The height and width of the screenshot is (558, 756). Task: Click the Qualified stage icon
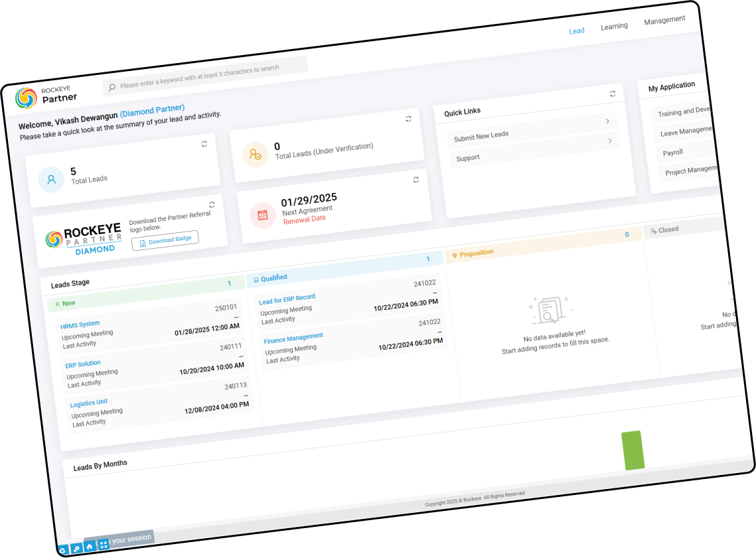click(x=256, y=279)
